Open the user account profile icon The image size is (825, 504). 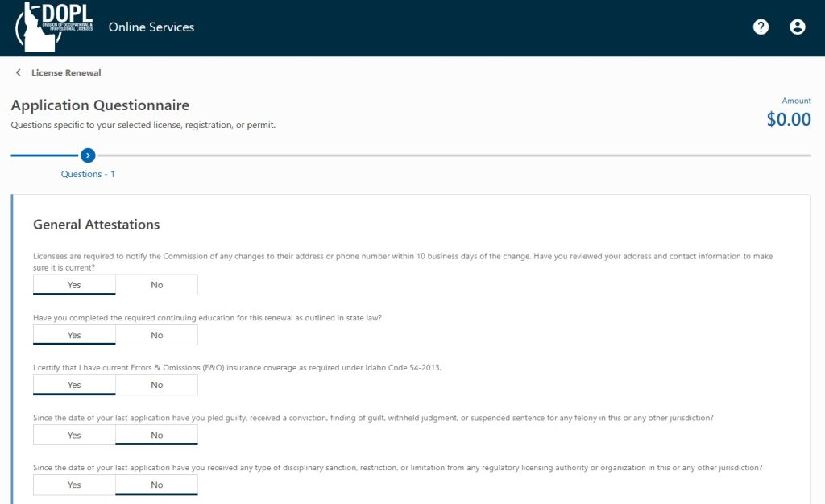pyautogui.click(x=797, y=27)
